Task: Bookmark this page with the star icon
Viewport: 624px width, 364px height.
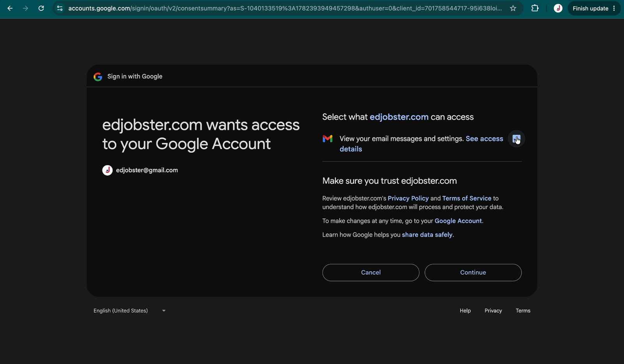Action: [x=513, y=8]
